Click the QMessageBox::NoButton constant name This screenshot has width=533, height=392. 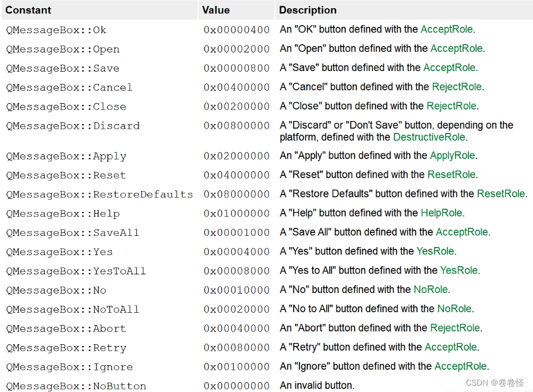76,386
